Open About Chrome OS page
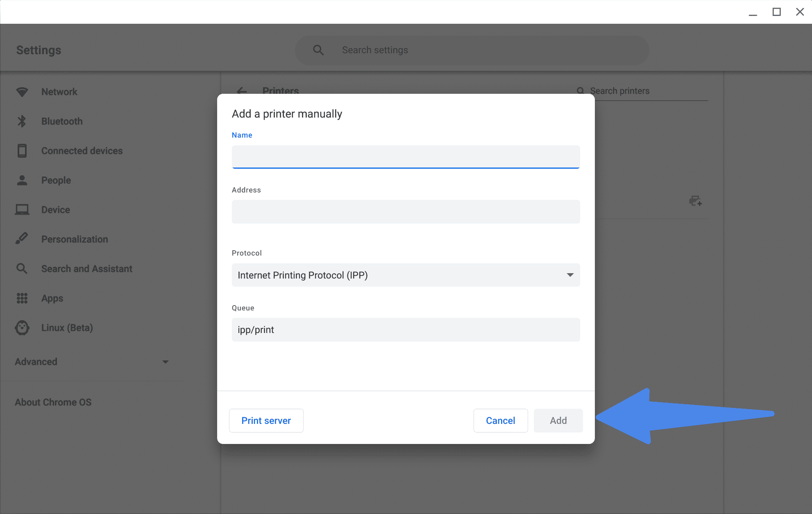The image size is (812, 514). tap(53, 402)
